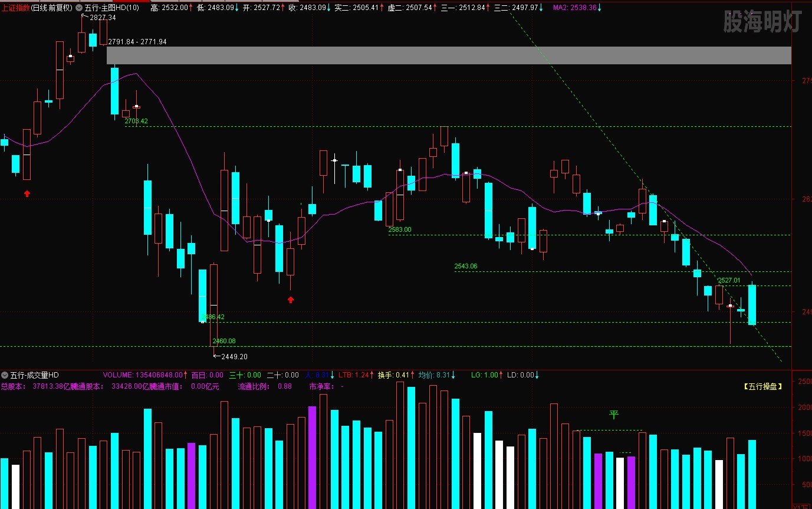
Task: Open the 【五行操盘】 link in volume panel
Action: pos(762,387)
